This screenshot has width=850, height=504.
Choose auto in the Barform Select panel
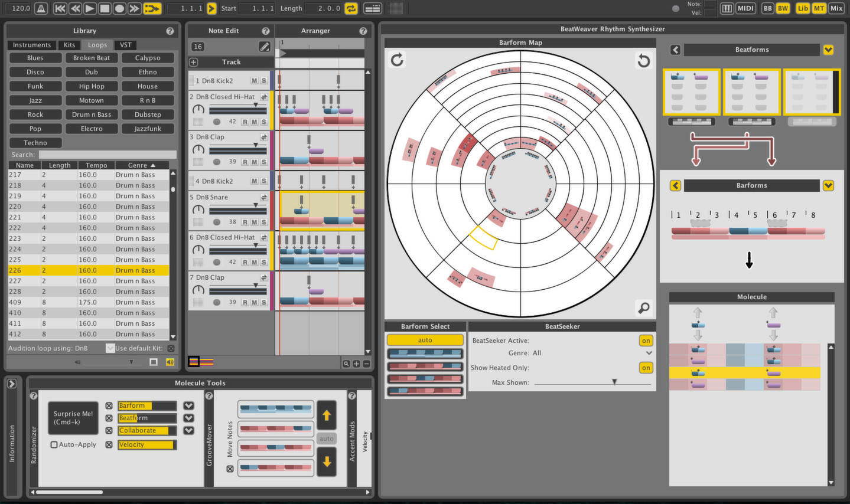[425, 340]
